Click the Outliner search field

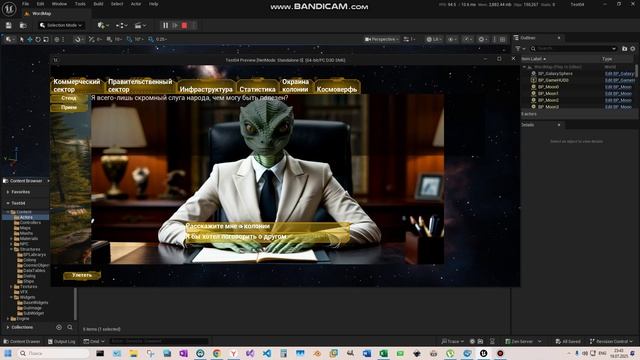click(x=573, y=49)
